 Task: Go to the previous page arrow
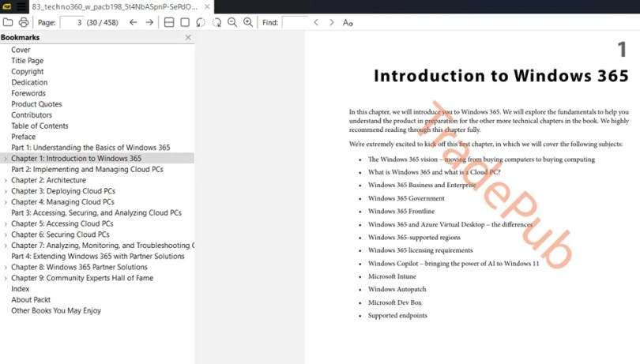pos(133,22)
